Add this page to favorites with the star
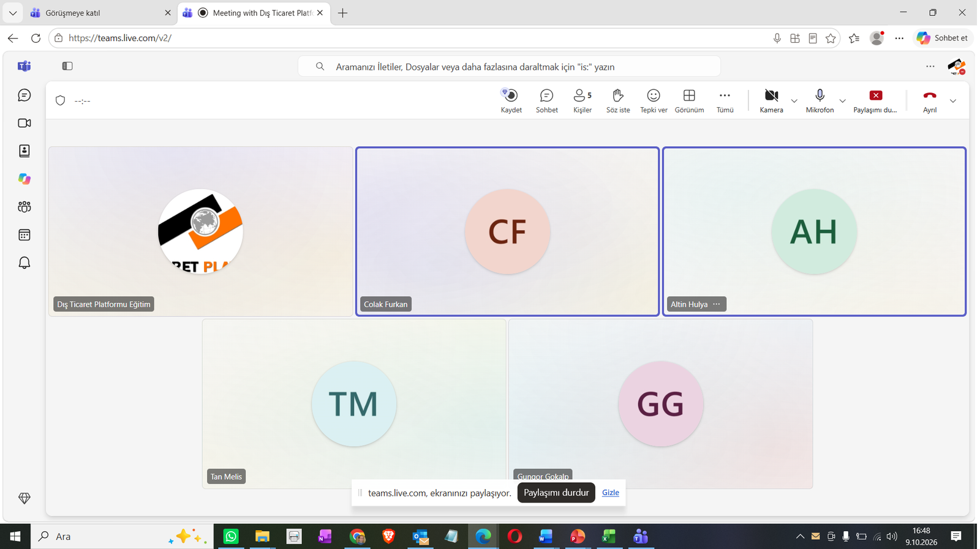The image size is (980, 549). 831,38
